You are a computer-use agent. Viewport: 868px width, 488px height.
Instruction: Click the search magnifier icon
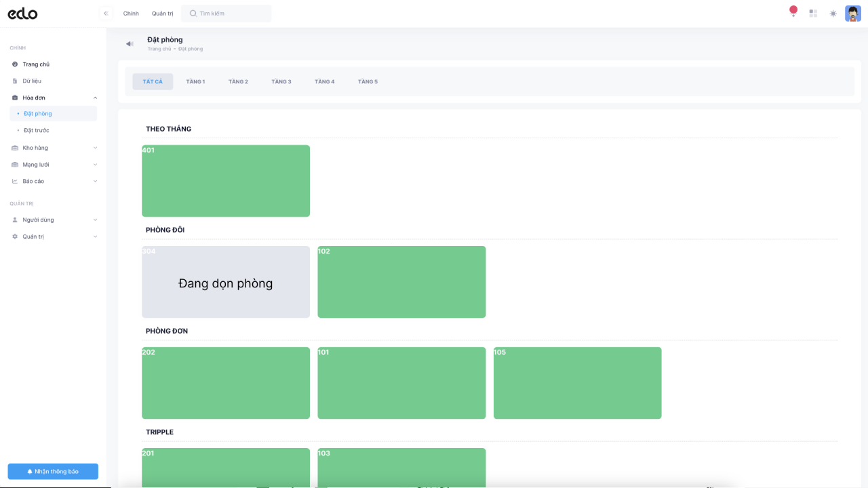tap(193, 14)
